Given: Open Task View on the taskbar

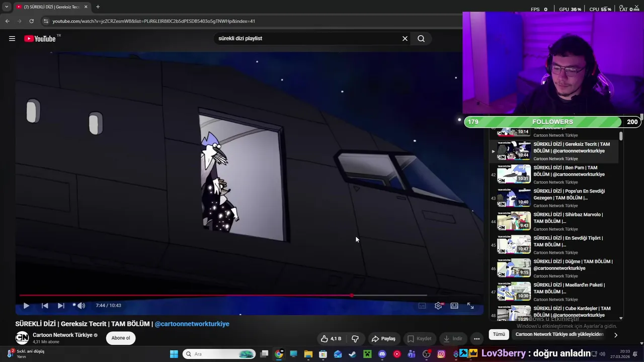Looking at the screenshot, I should 264,354.
